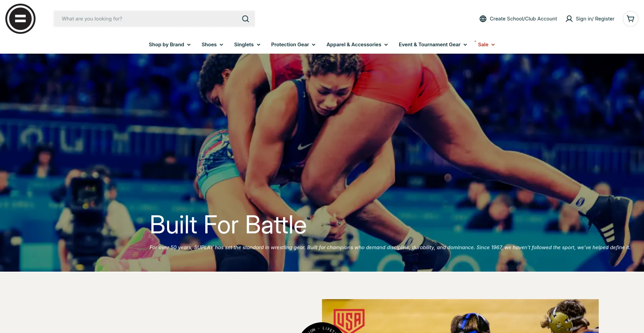The width and height of the screenshot is (644, 333).
Task: Select the red Sale menu item
Action: (483, 45)
